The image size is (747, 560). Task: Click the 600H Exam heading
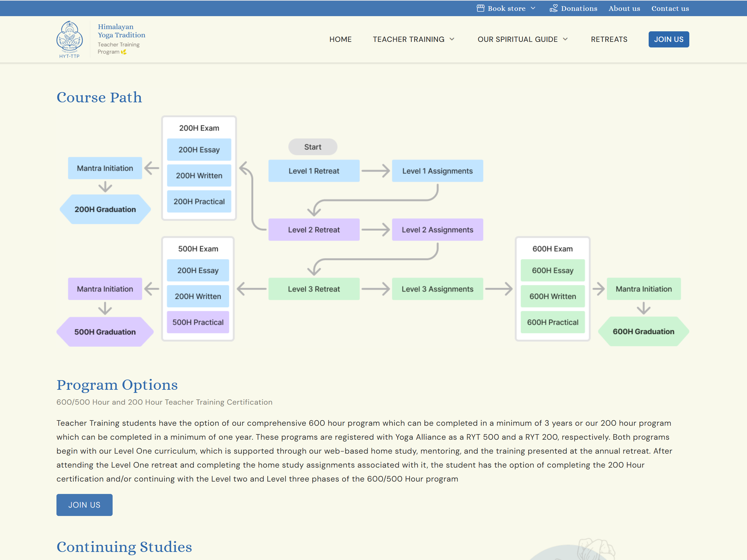click(552, 249)
